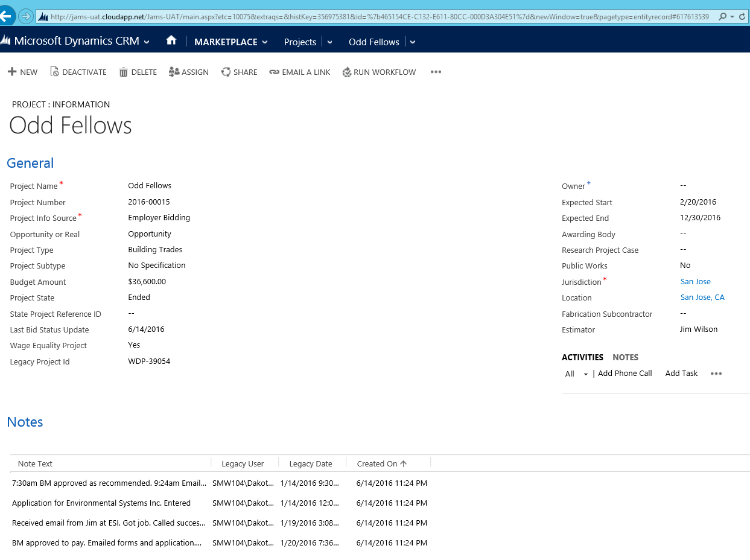
Task: Open the MARKETPLACE menu
Action: point(226,42)
